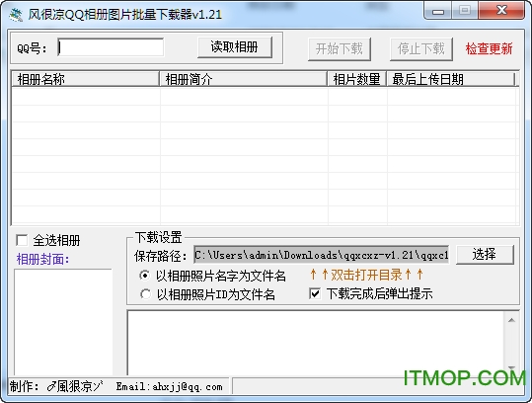Click the 相册封面 label
532x403 pixels.
pos(42,260)
